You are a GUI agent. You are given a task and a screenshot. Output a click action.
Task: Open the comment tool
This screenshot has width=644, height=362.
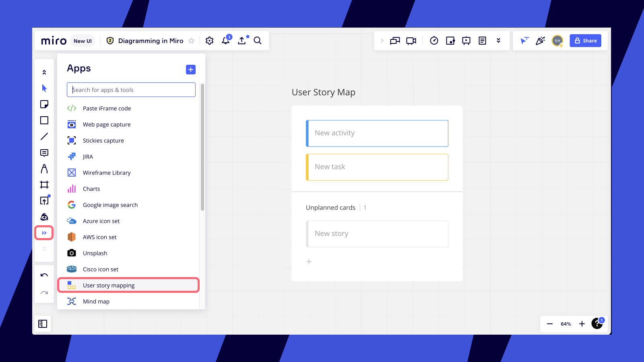44,152
